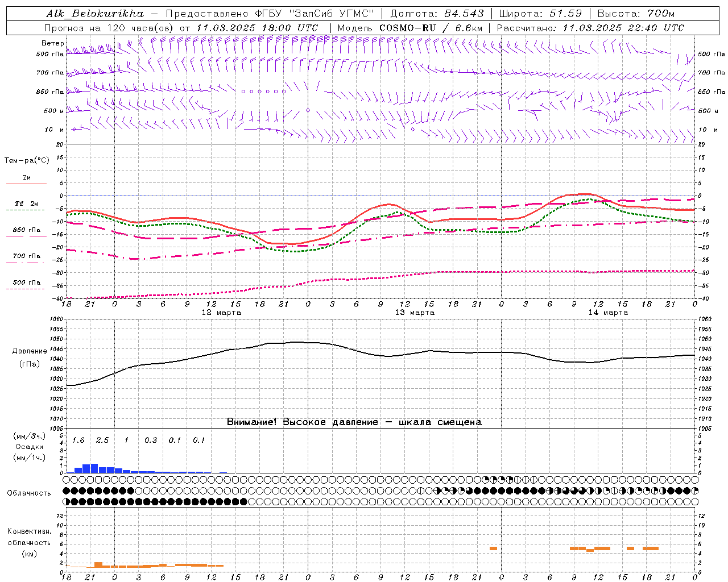This screenshot has width=728, height=582.
Task: Click the 10 м wind level label on left
Action: point(54,130)
